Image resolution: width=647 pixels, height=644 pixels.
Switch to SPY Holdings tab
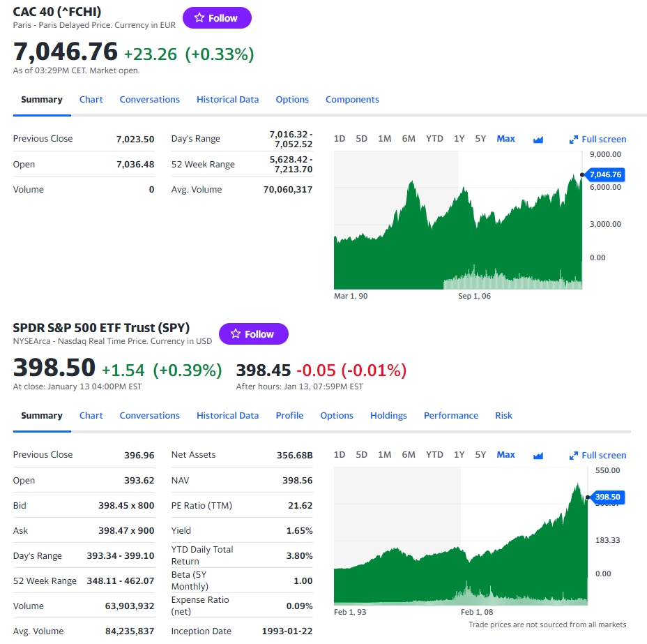coord(388,416)
